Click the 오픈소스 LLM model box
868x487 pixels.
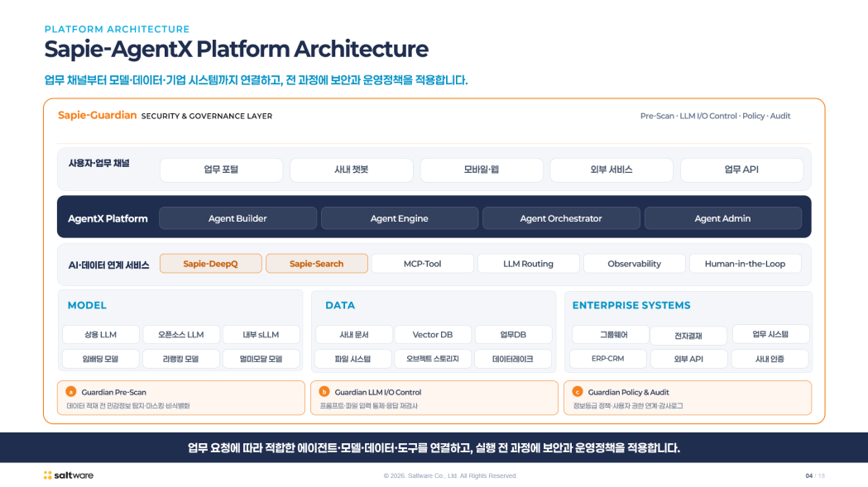pyautogui.click(x=181, y=335)
